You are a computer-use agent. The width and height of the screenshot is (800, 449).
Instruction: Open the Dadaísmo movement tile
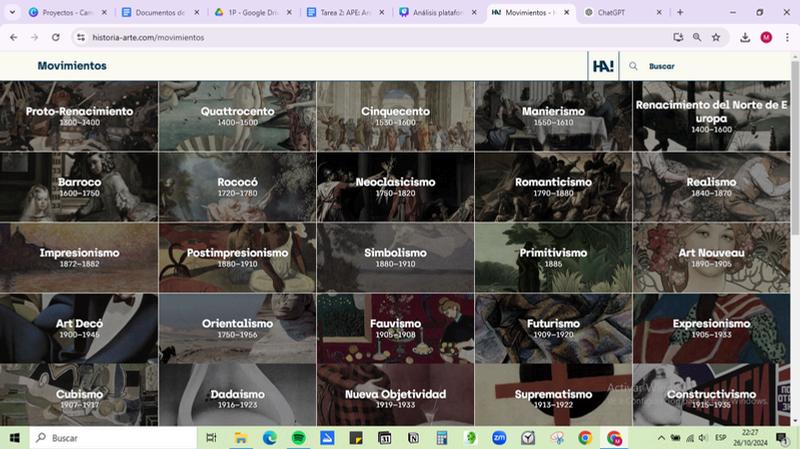[x=237, y=395]
